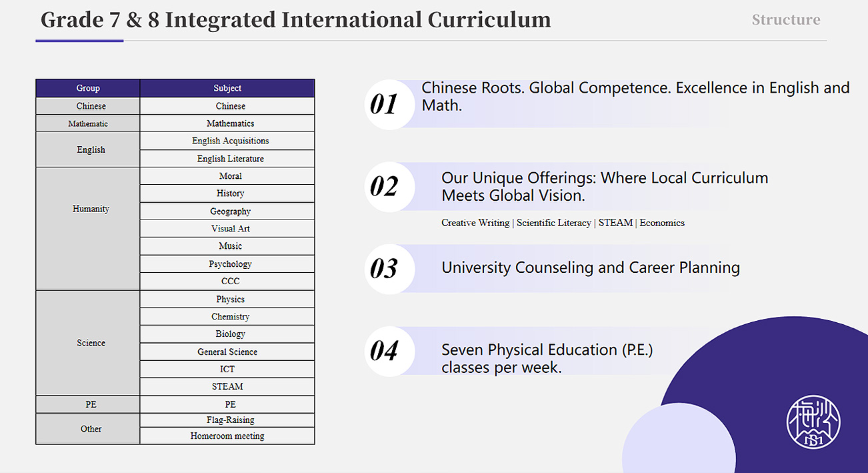Image resolution: width=868 pixels, height=473 pixels.
Task: Click the "Subject" table header
Action: click(227, 88)
